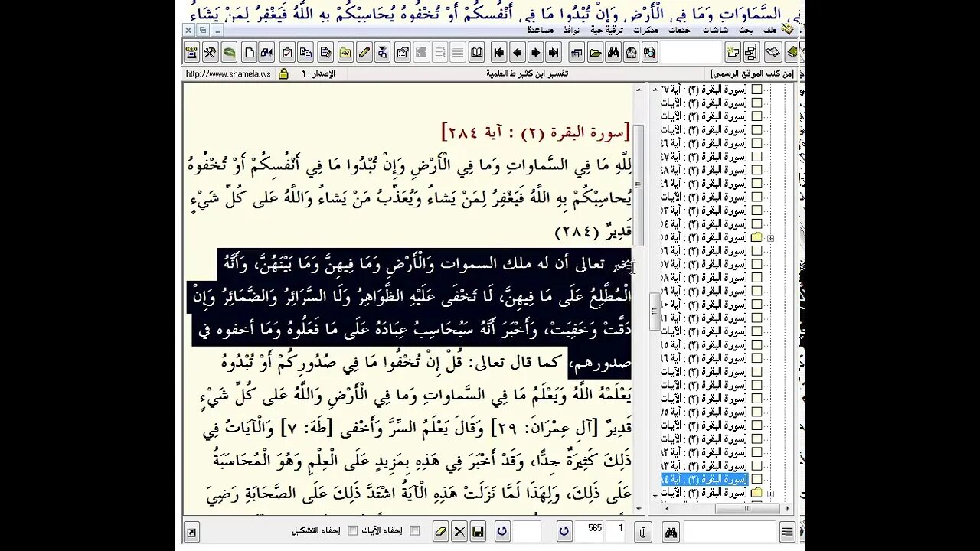Screen dimensions: 980x551
Task: Click the volume field showing 1
Action: pyautogui.click(x=616, y=531)
